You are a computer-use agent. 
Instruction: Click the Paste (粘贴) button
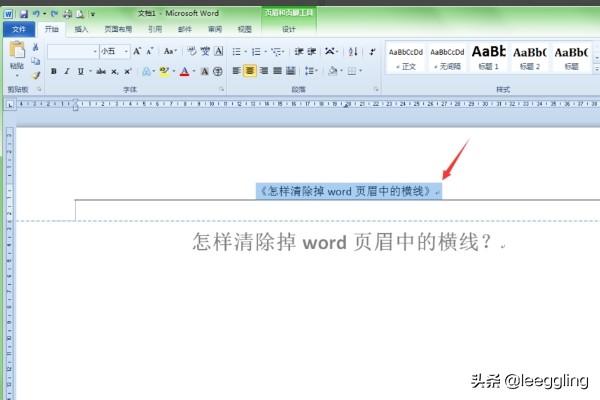tap(17, 57)
